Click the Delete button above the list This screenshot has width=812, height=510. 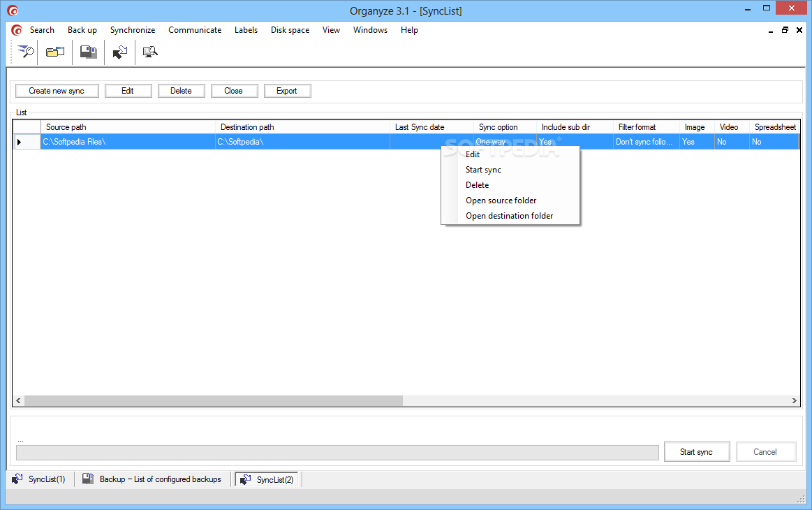coord(182,91)
